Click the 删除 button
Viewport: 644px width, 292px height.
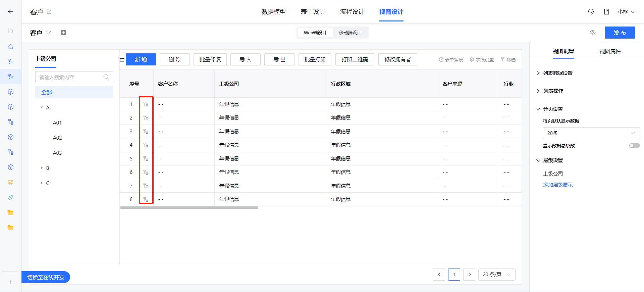click(175, 59)
